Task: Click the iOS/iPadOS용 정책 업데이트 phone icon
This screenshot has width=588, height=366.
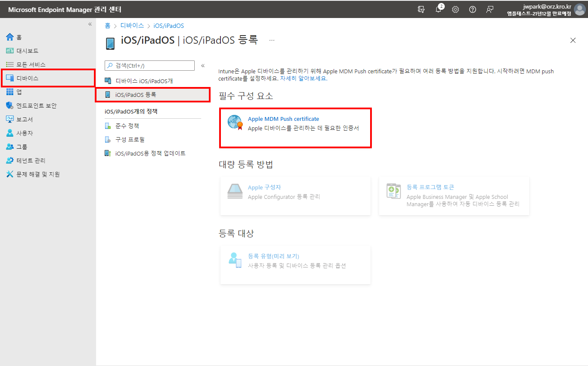Action: click(108, 153)
